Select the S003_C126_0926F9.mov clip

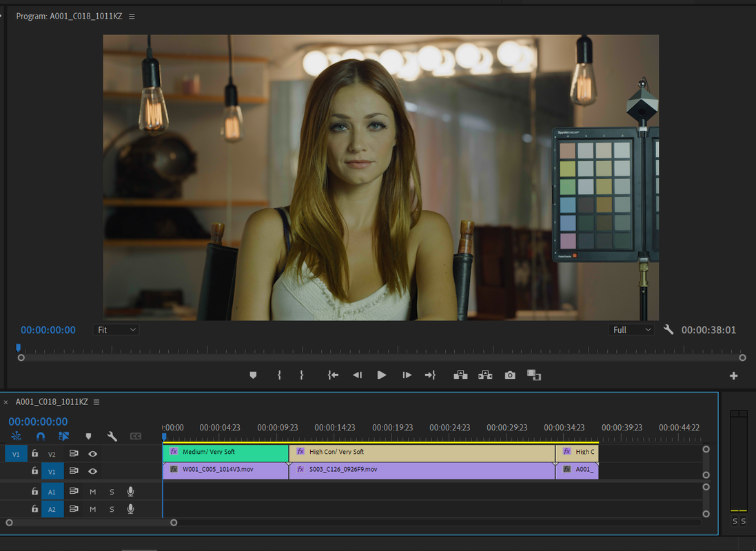click(x=422, y=470)
